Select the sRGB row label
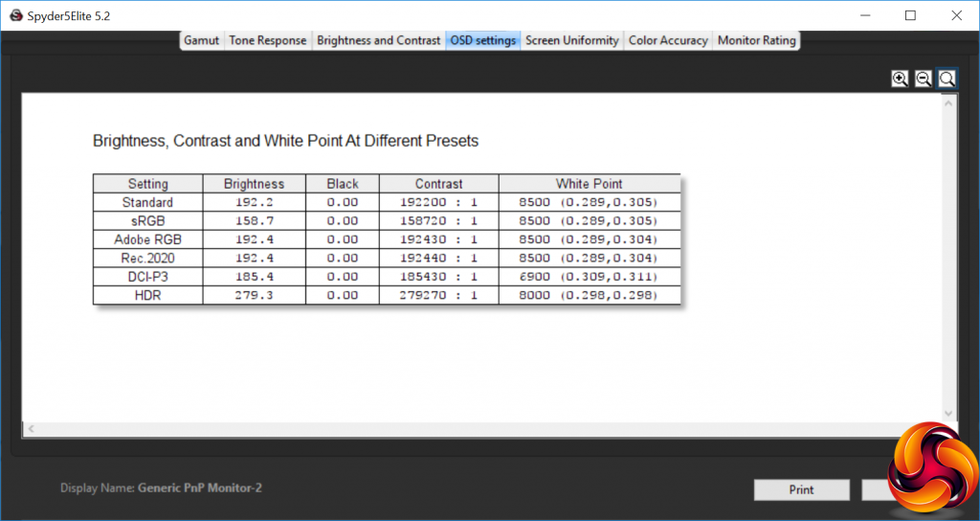The width and height of the screenshot is (980, 521). click(148, 221)
